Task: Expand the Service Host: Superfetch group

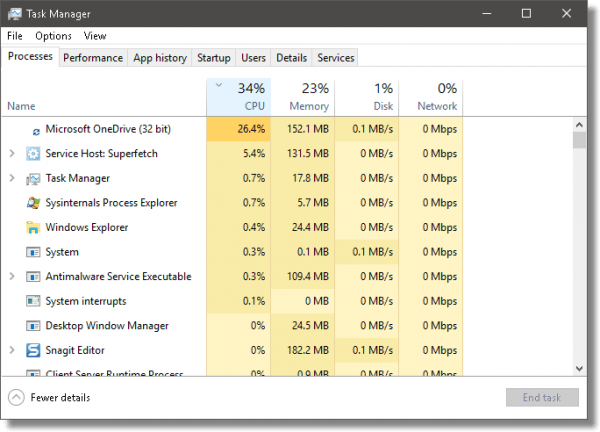Action: coord(12,153)
